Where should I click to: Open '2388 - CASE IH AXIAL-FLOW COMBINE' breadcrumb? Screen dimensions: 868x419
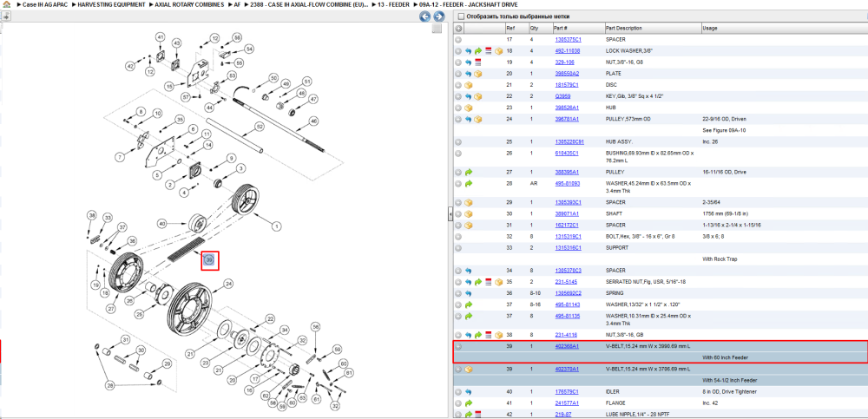310,4
